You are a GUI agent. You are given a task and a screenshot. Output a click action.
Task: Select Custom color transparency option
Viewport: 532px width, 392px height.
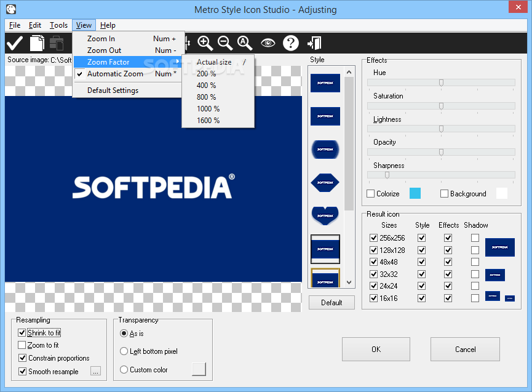pyautogui.click(x=124, y=370)
